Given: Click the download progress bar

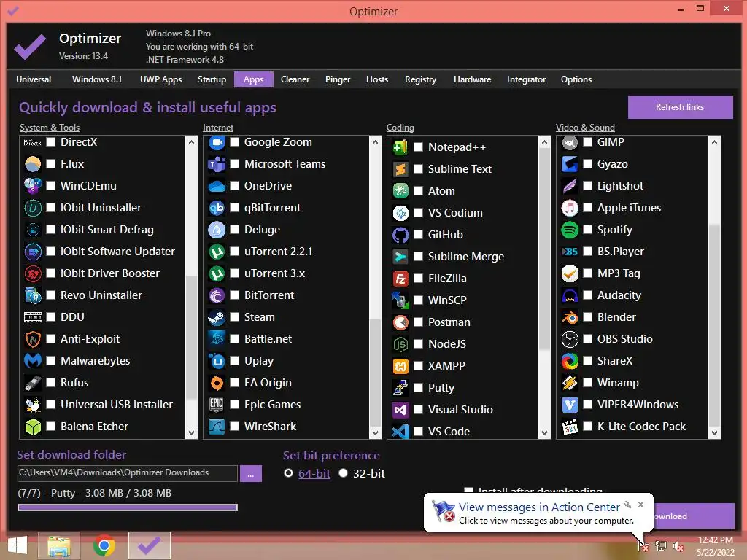Looking at the screenshot, I should point(128,507).
